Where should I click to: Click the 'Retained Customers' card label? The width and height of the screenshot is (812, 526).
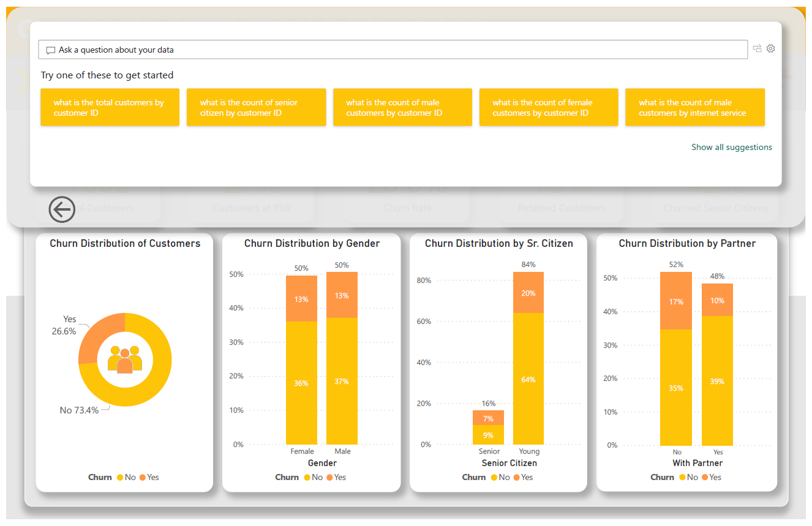(562, 208)
